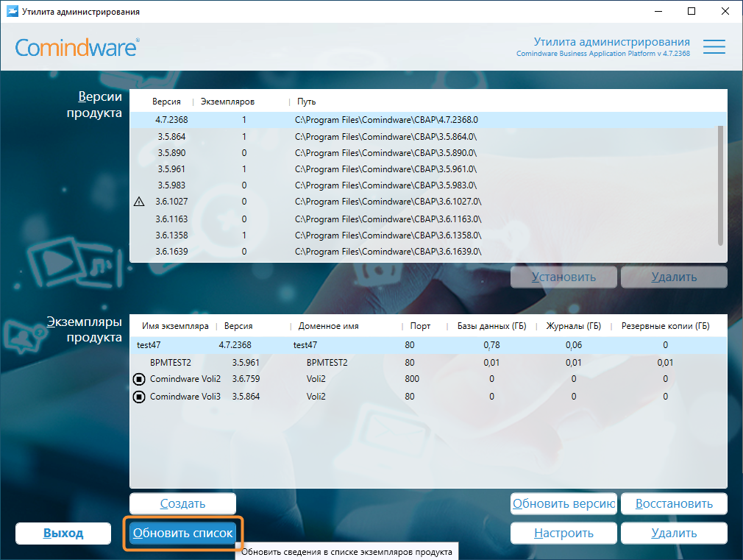Select version row 3.6.1027
Viewport: 743px width, 560px height.
424,202
